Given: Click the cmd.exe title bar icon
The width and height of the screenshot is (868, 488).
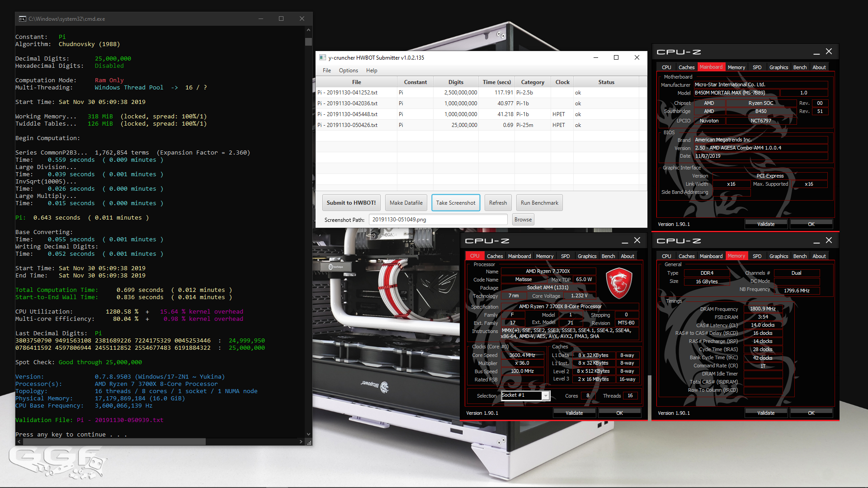Looking at the screenshot, I should (22, 19).
